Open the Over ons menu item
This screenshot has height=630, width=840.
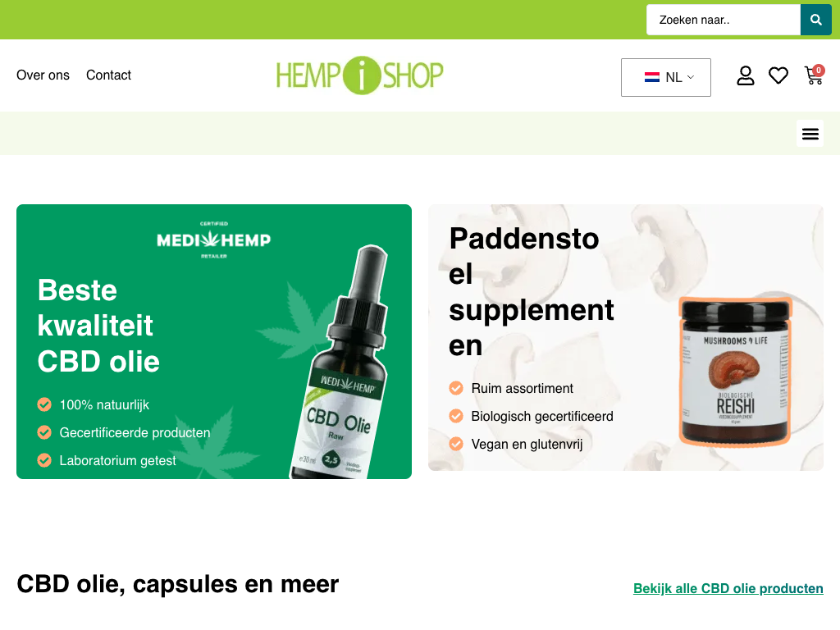(43, 75)
